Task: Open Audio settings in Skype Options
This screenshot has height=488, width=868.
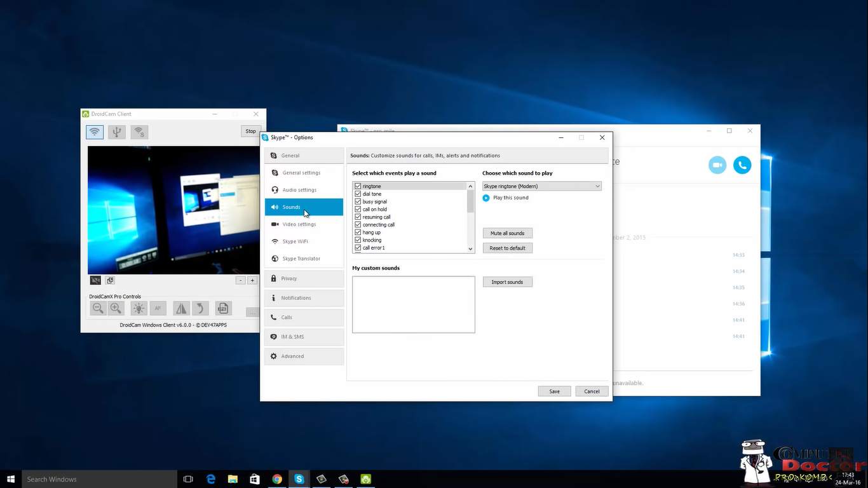Action: pos(304,190)
